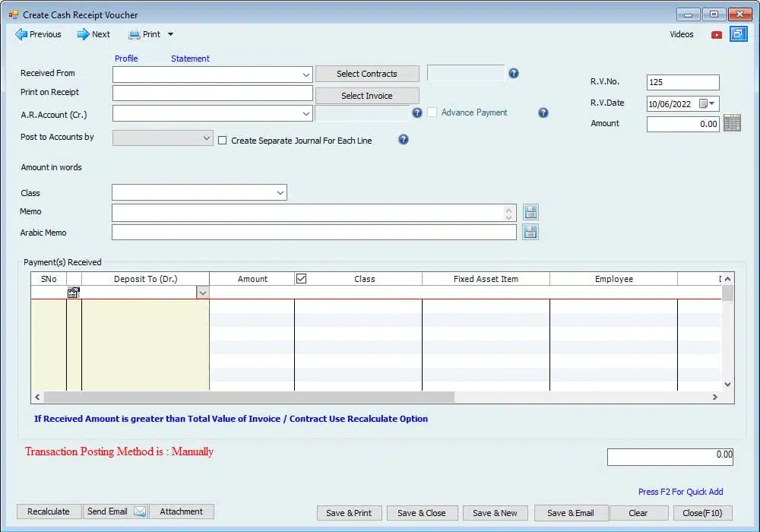Click the blue window icon beside YouTube
The height and width of the screenshot is (532, 760).
coord(738,34)
